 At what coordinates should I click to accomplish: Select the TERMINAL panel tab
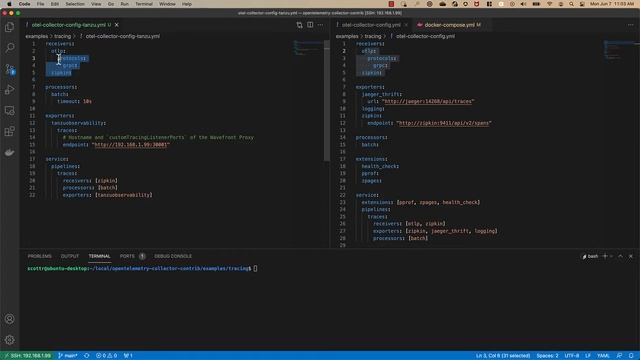100,256
